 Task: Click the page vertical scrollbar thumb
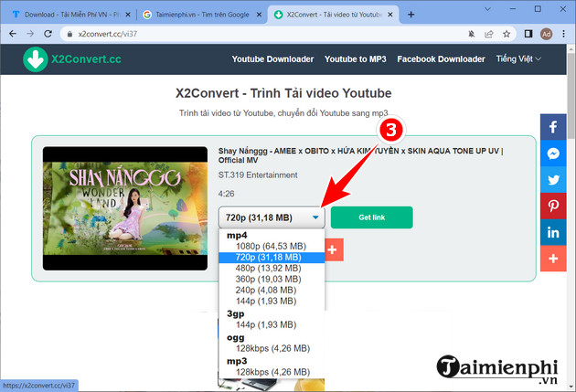(571, 97)
